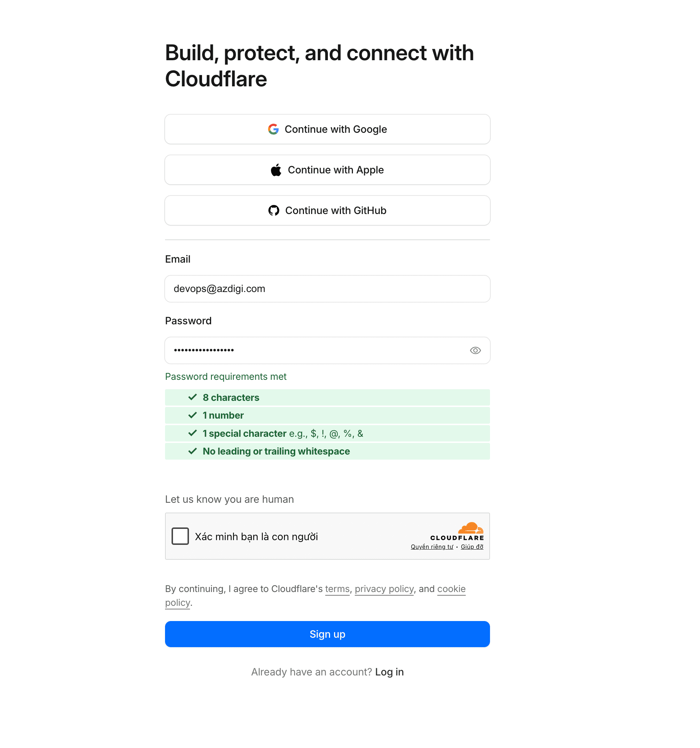Click the checkmark beside 1 number requirement
This screenshot has width=700, height=748.
point(192,415)
